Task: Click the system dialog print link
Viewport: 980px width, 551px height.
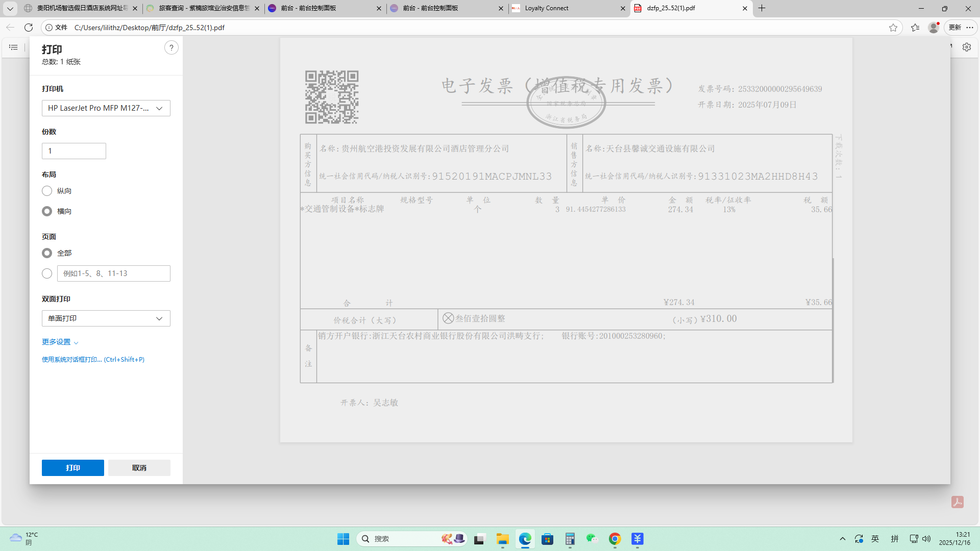Action: (x=93, y=360)
